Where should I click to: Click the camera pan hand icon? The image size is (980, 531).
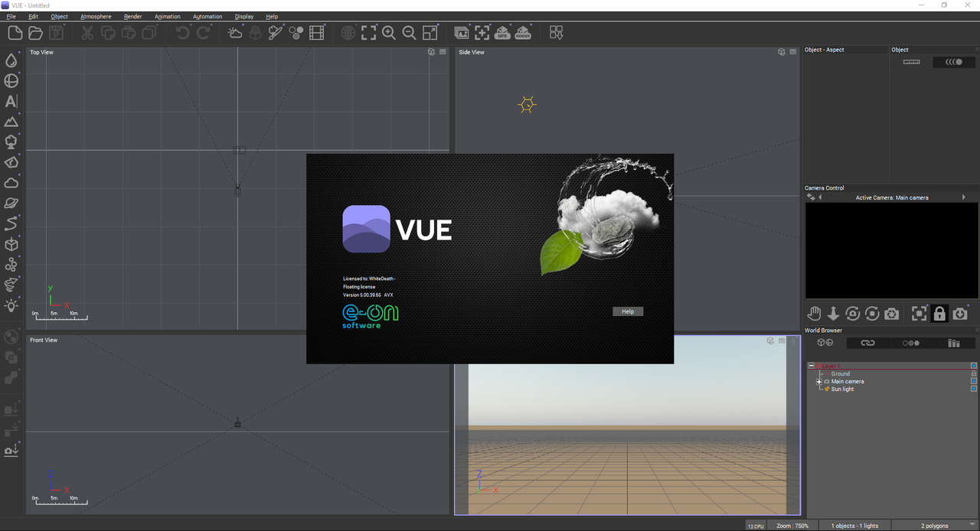814,313
